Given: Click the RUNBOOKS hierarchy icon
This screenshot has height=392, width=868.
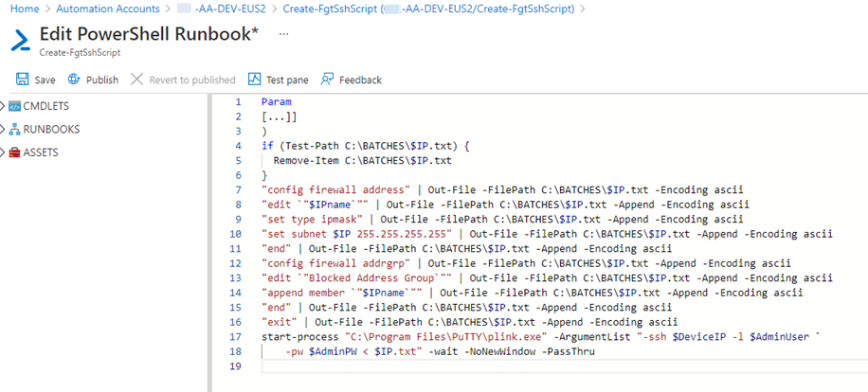Looking at the screenshot, I should [x=14, y=129].
